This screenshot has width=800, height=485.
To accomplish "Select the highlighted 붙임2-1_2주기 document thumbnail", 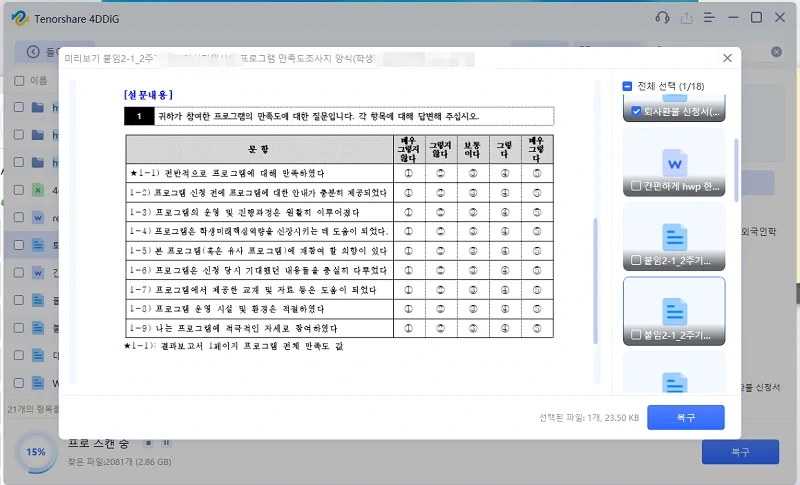I will (x=674, y=312).
